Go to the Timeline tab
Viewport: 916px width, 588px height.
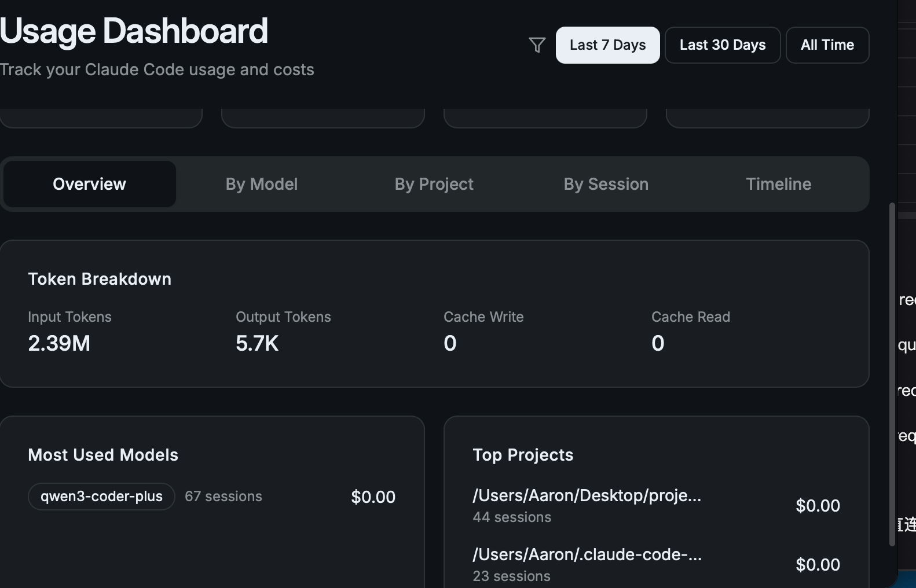coord(779,184)
